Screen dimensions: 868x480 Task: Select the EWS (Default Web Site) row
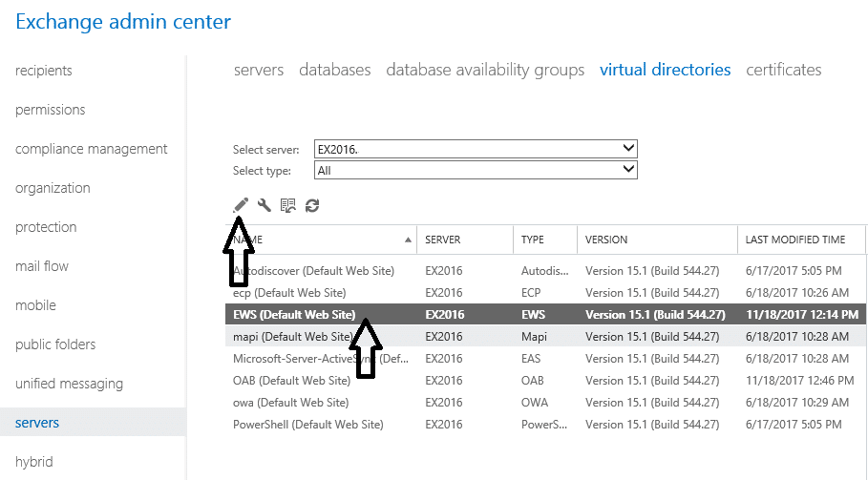pyautogui.click(x=294, y=315)
